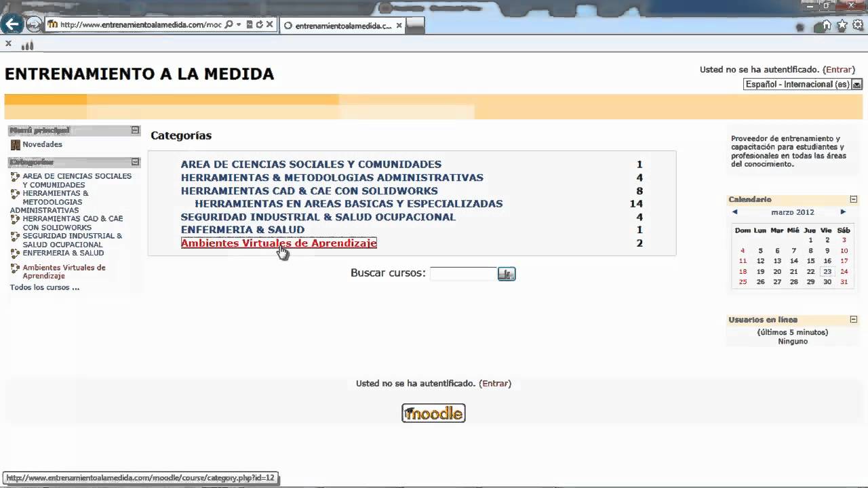The width and height of the screenshot is (868, 488).
Task: Click the ENTRENAMIENTO A LA MEDIDA site heading
Action: click(x=140, y=74)
